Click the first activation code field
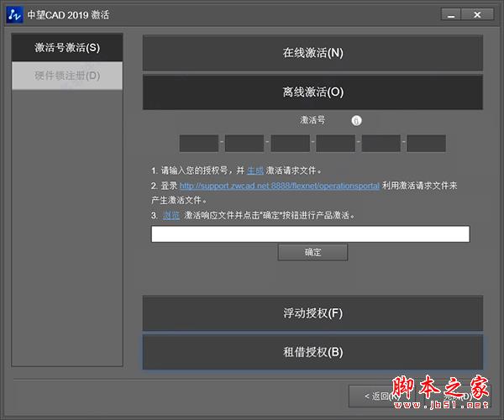This screenshot has width=504, height=420. coord(199,144)
